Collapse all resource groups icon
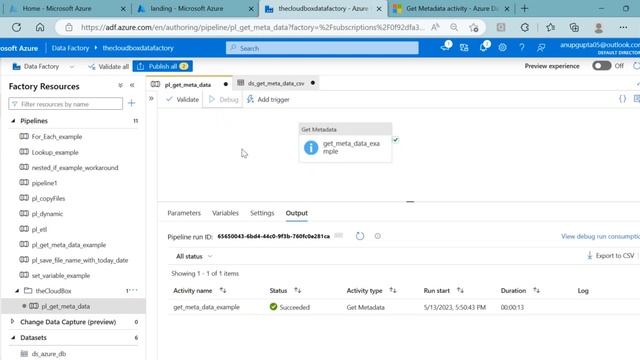Viewport: 640px width, 360px height. coord(120,85)
